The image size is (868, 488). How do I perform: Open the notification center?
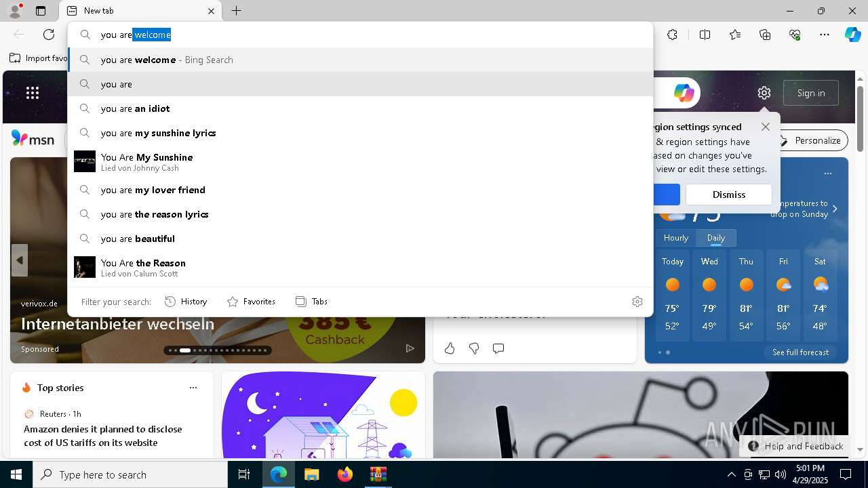(x=846, y=474)
